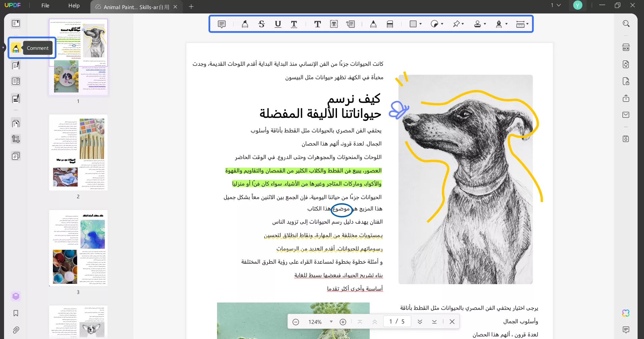Select page 2 thumbnail in panel
The height and width of the screenshot is (339, 644).
[78, 152]
